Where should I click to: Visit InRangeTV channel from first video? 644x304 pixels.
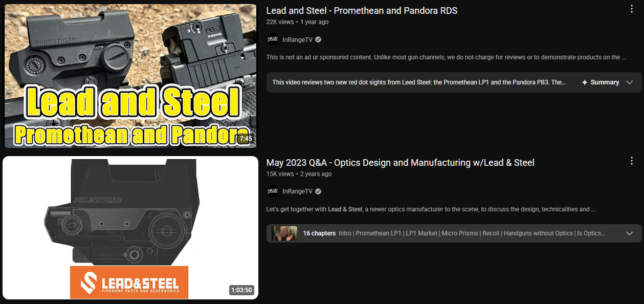coord(297,39)
